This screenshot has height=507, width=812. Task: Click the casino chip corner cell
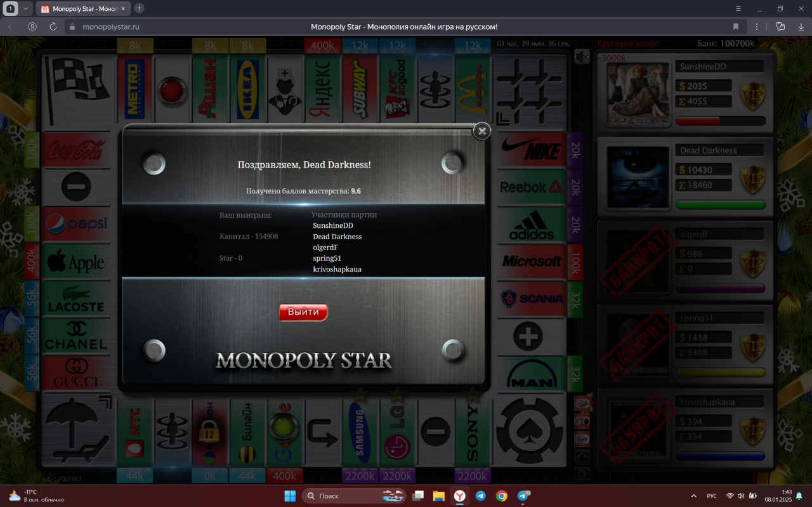pos(530,431)
